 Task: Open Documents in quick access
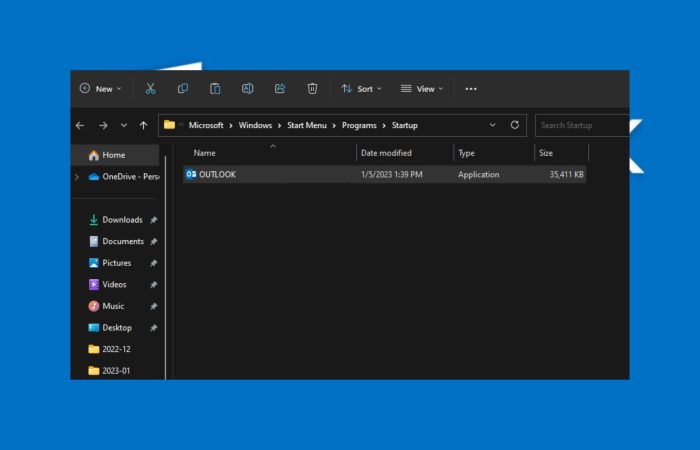tap(123, 241)
